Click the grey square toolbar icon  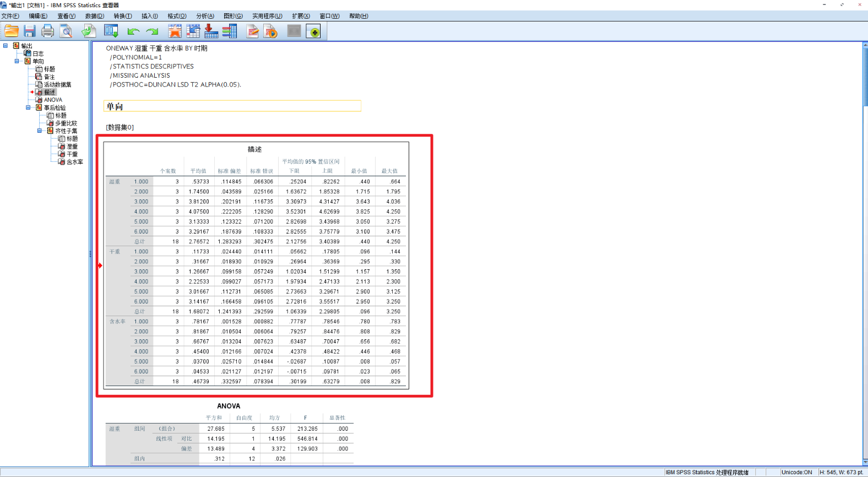pyautogui.click(x=294, y=31)
